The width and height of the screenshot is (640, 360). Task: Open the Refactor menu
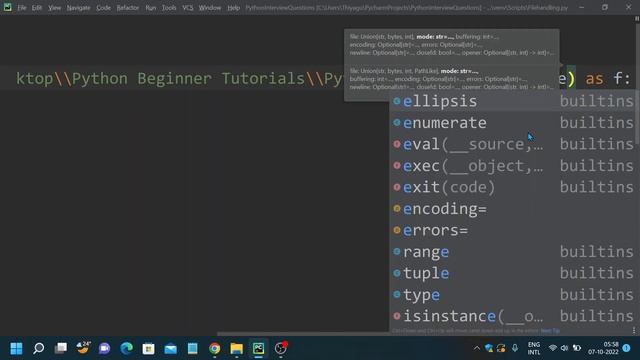(128, 8)
